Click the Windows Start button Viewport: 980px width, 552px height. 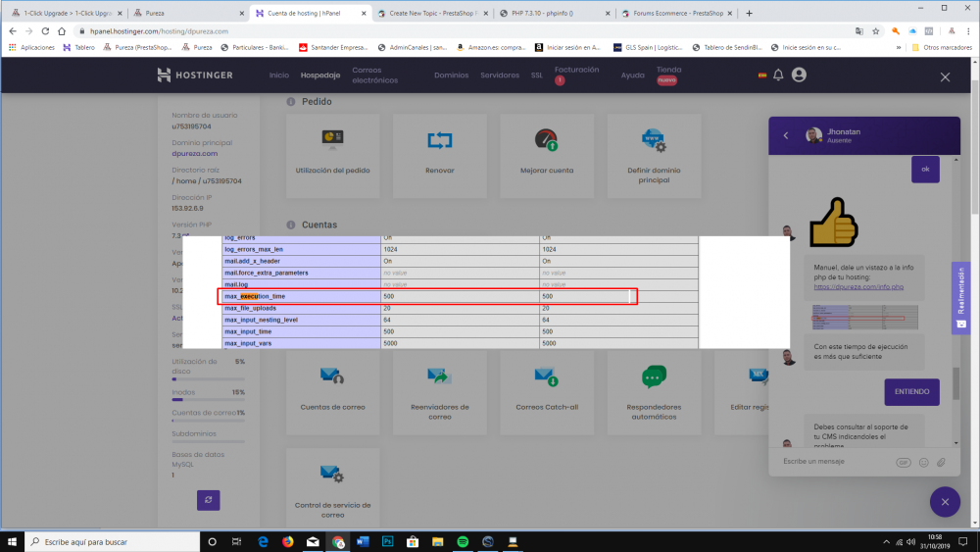pos(12,542)
